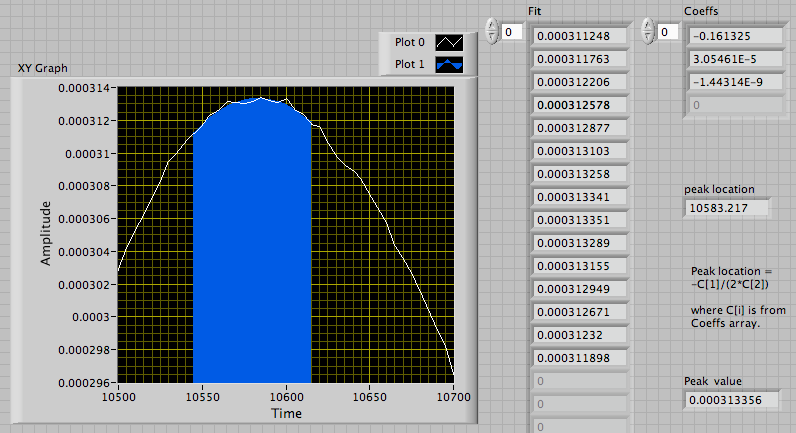Click Coeffs value 3.05461E-5

[x=735, y=59]
